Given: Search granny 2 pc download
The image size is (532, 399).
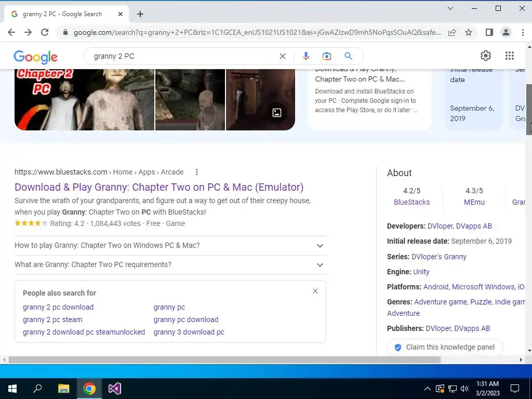Looking at the screenshot, I should 58,307.
